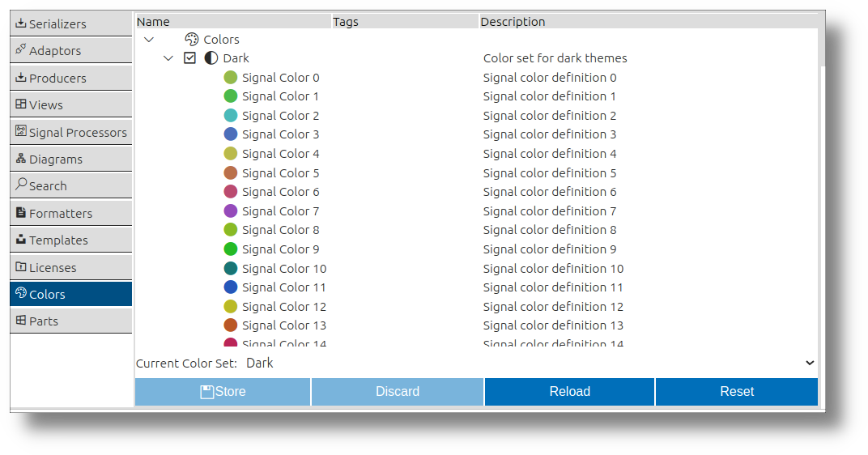The height and width of the screenshot is (455, 868).
Task: Click 'Signal color definition 5' text
Action: coord(550,173)
